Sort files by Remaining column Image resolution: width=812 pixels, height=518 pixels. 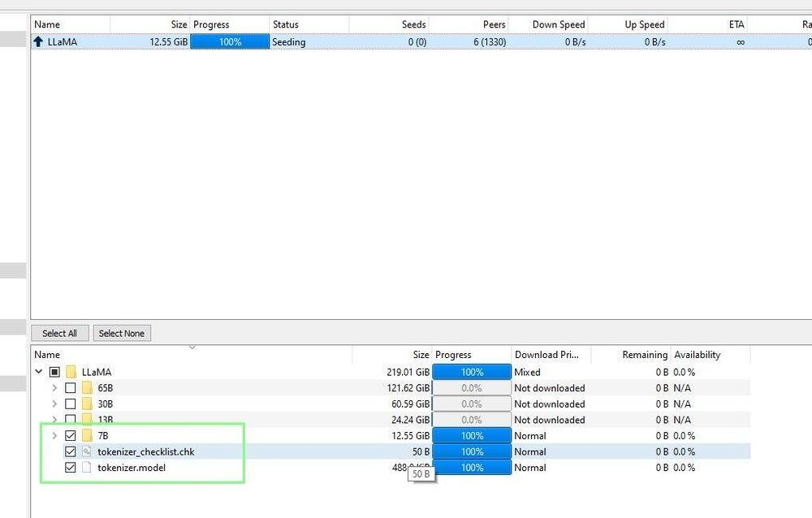(x=631, y=355)
